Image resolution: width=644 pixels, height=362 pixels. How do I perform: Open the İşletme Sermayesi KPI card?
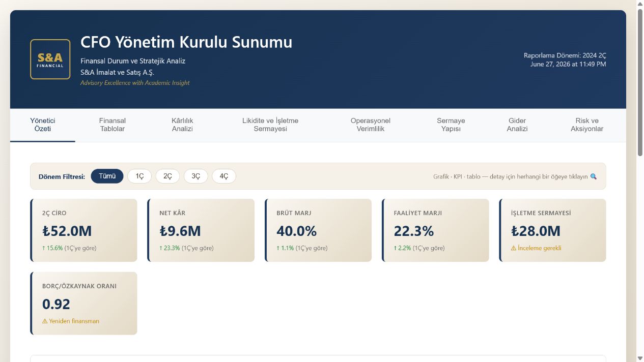[553, 230]
